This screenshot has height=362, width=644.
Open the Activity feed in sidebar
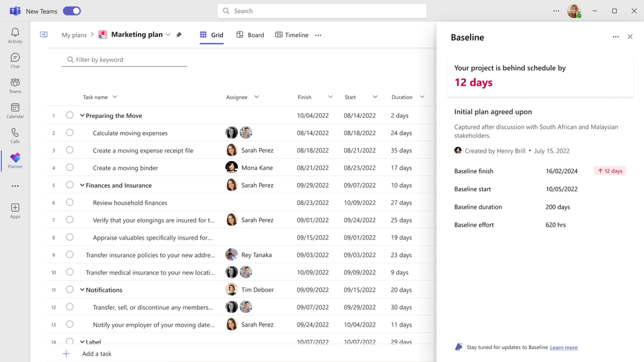pos(15,35)
